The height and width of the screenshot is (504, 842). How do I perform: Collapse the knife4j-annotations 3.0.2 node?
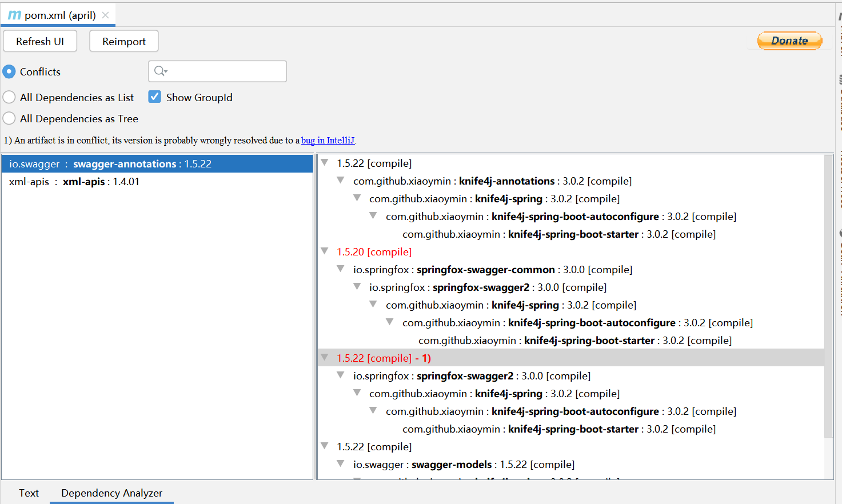pyautogui.click(x=341, y=181)
